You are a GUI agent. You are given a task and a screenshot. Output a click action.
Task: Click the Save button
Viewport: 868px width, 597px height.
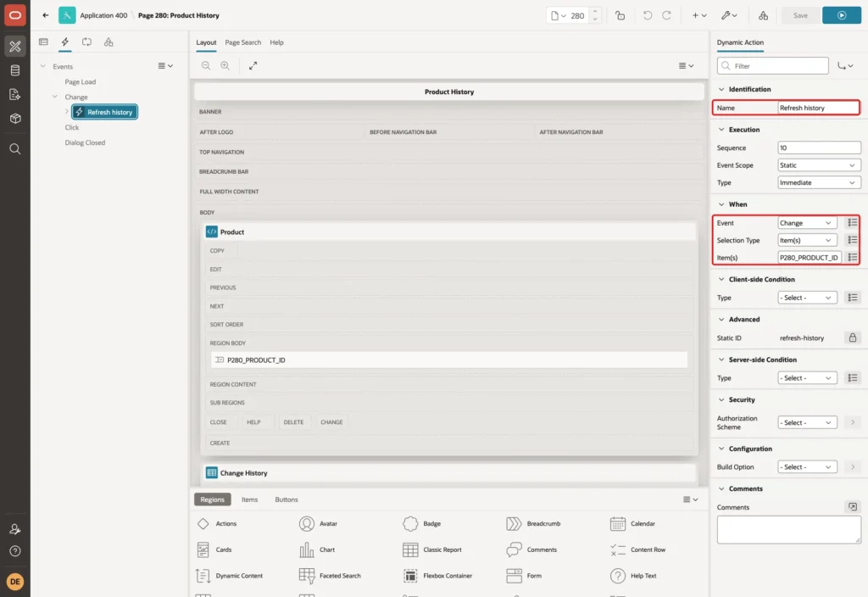point(800,15)
